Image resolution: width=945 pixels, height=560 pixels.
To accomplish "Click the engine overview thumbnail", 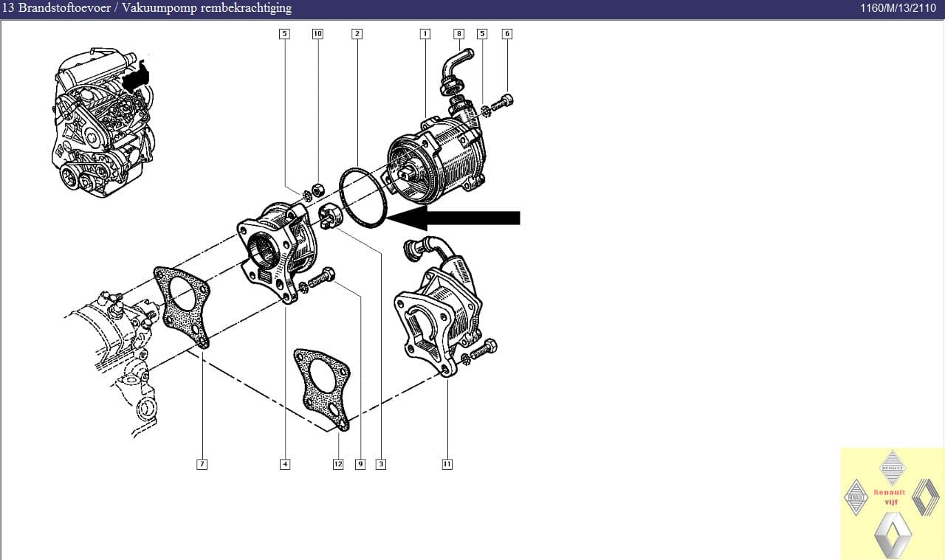I will (x=103, y=118).
